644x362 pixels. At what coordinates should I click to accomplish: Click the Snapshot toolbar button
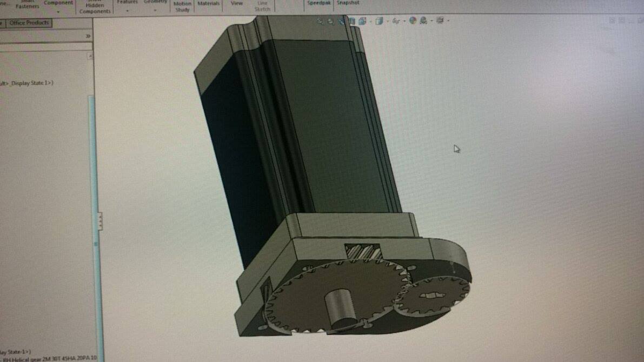348,3
